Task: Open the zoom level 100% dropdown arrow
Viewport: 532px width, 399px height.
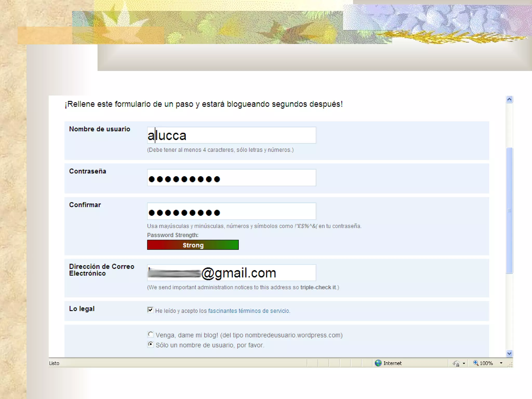Action: [x=501, y=363]
